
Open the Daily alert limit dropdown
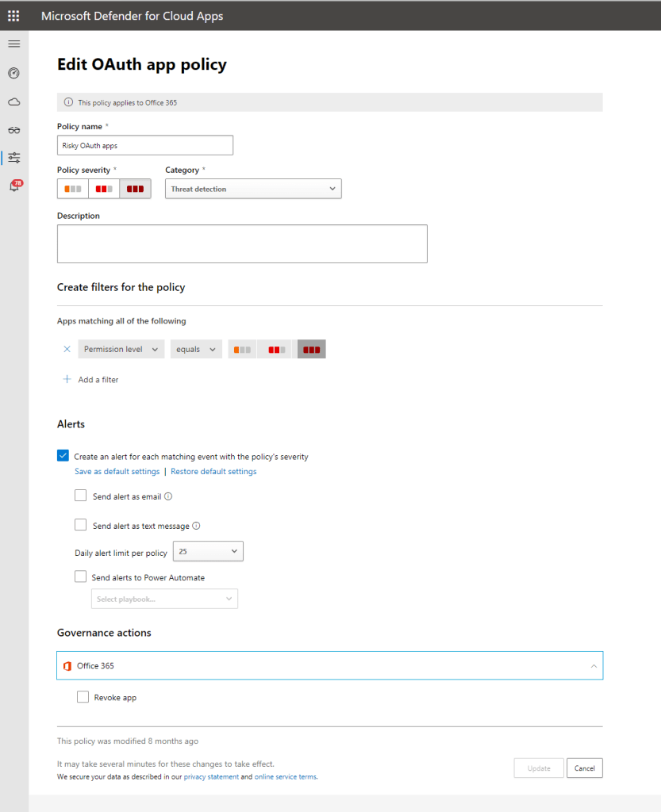[208, 551]
